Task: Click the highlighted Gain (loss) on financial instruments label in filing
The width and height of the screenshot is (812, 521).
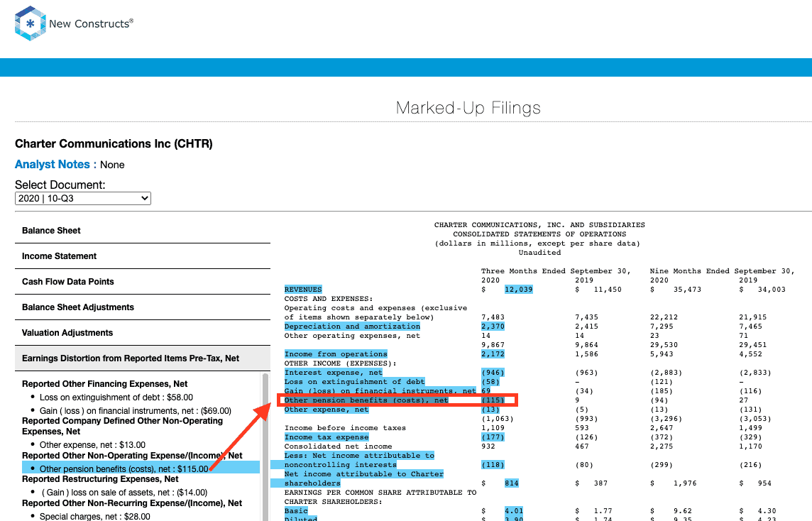Action: coord(380,391)
